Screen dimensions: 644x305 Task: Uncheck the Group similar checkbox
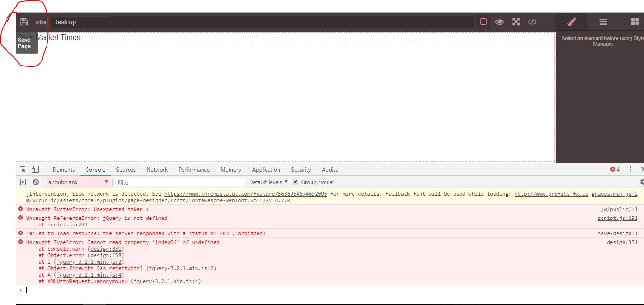point(296,182)
